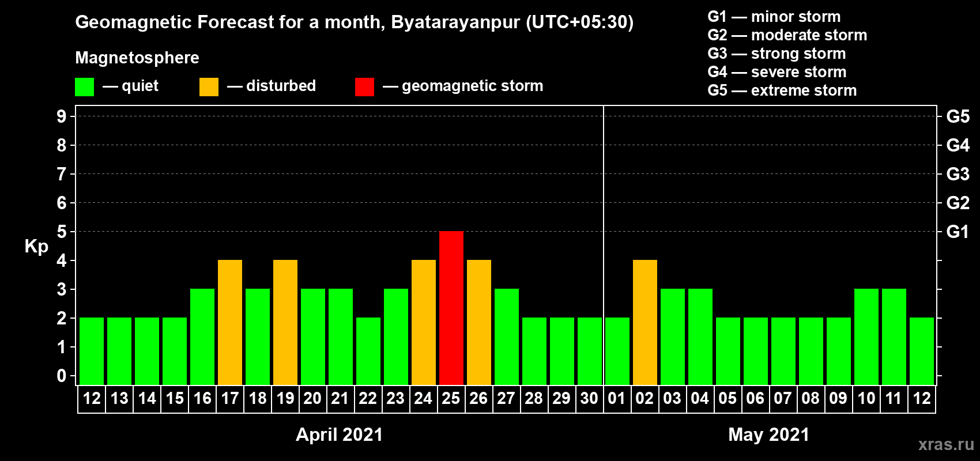Click the green bar for May 05

pos(728,351)
